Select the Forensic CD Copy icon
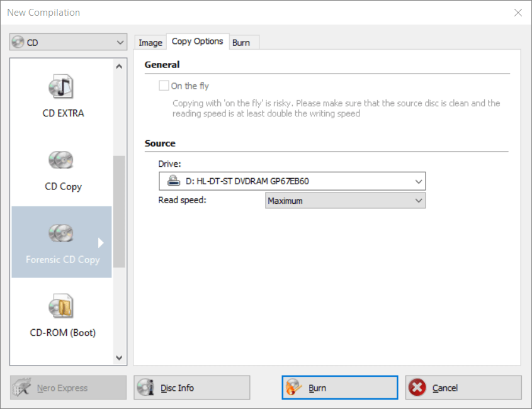 pyautogui.click(x=62, y=233)
